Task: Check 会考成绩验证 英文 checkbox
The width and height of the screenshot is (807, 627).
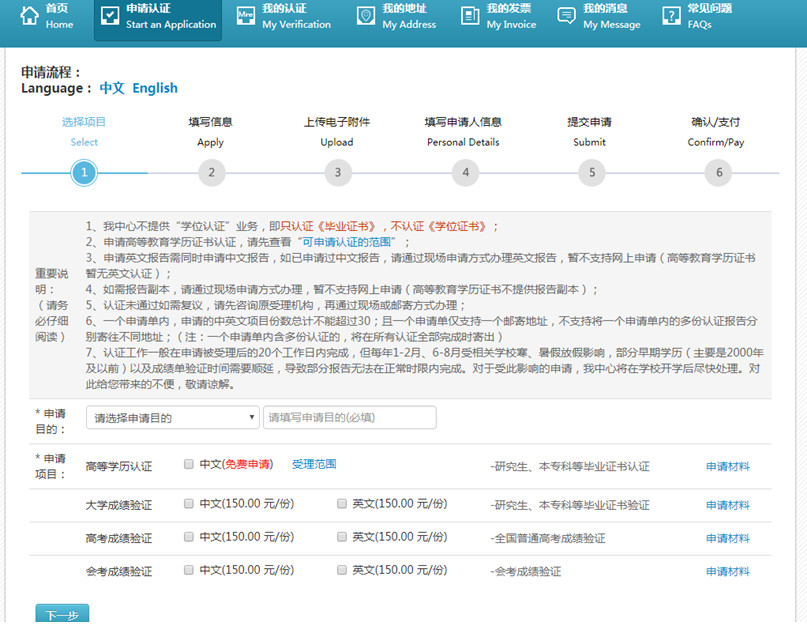Action: [x=342, y=570]
